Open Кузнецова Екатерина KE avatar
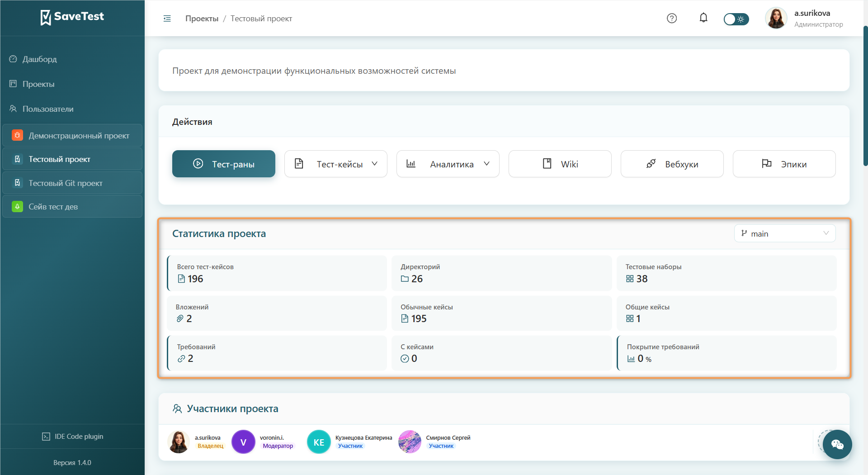Image resolution: width=868 pixels, height=475 pixels. pyautogui.click(x=319, y=442)
